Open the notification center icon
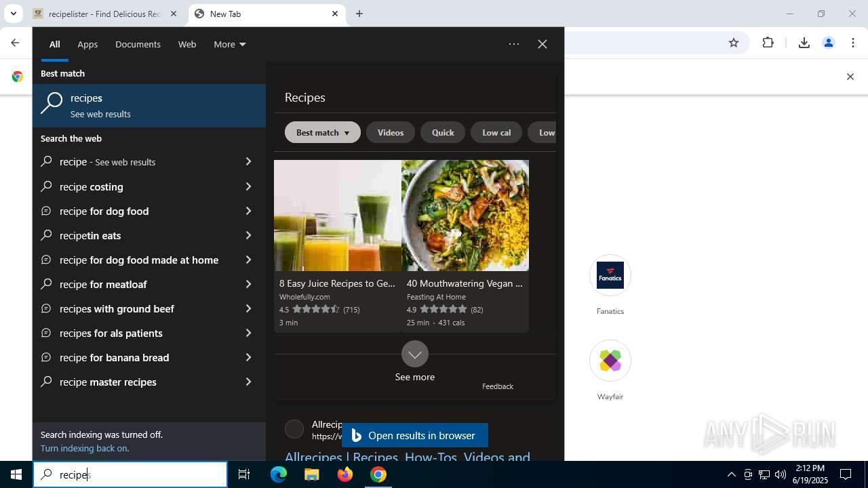The height and width of the screenshot is (488, 868). 846,474
